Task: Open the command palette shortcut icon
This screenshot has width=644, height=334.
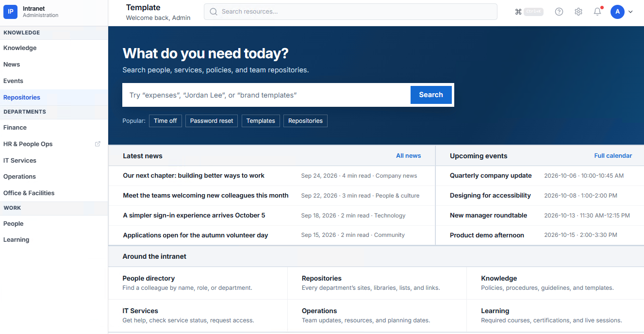Action: (x=518, y=12)
